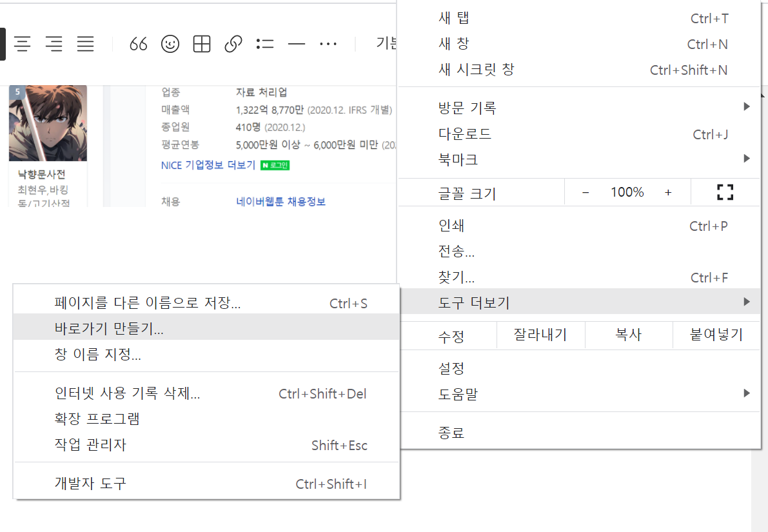Insert a table with grid icon
Viewport: 768px width, 532px height.
[x=202, y=44]
